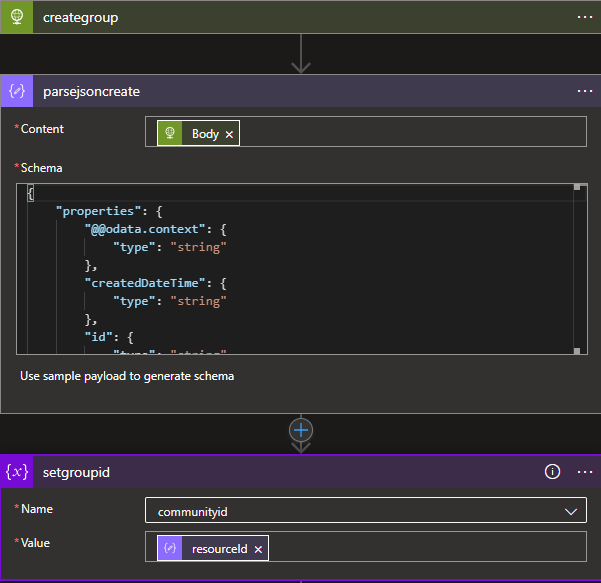Open the setgroupid ellipsis menu
Screen dimensions: 601x583
(585, 473)
